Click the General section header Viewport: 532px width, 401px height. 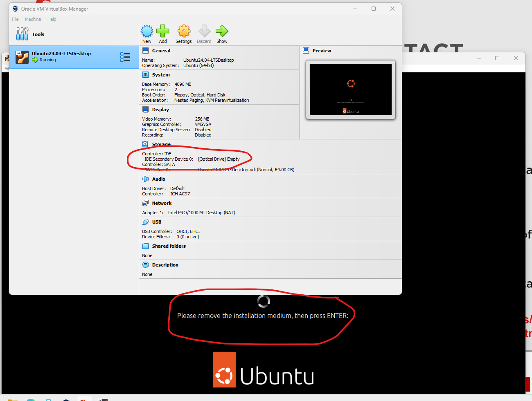tap(161, 51)
